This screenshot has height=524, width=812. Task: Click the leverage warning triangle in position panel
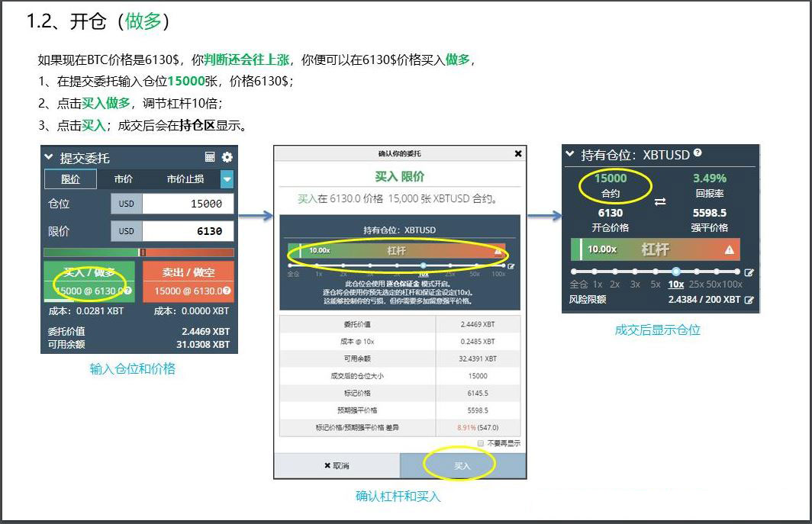(730, 249)
